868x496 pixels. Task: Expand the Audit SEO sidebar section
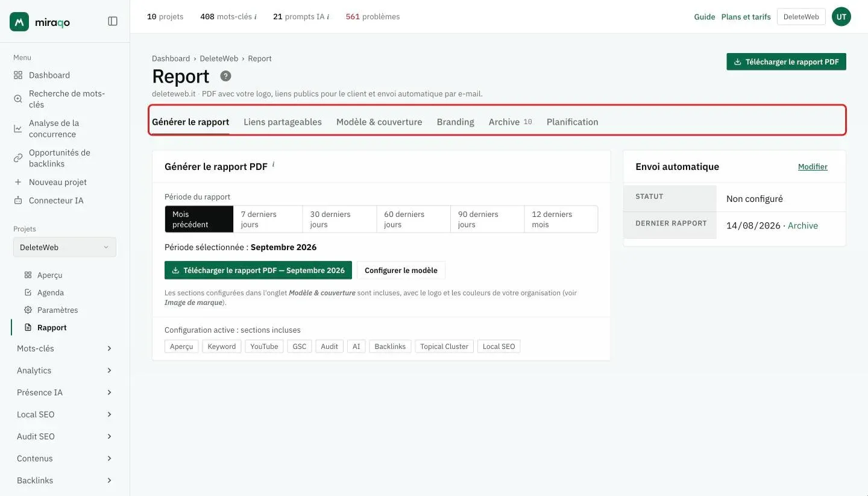64,436
